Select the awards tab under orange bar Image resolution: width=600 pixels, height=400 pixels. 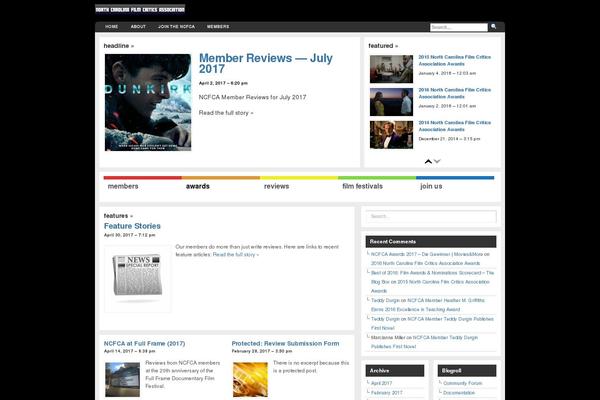(197, 186)
